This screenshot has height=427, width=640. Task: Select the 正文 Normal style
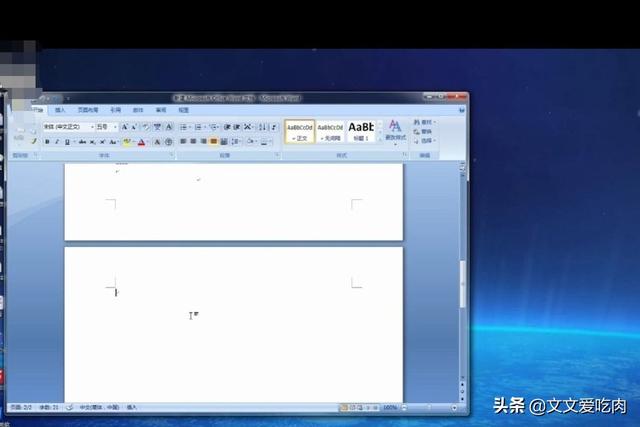[x=300, y=131]
